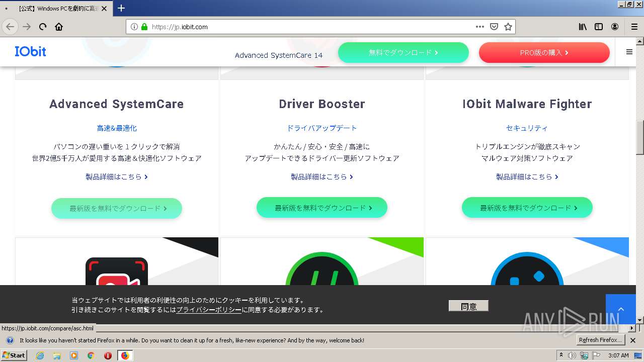Click the vertical scrollbar thumb
Screen dimensions: 644x362
click(x=640, y=137)
